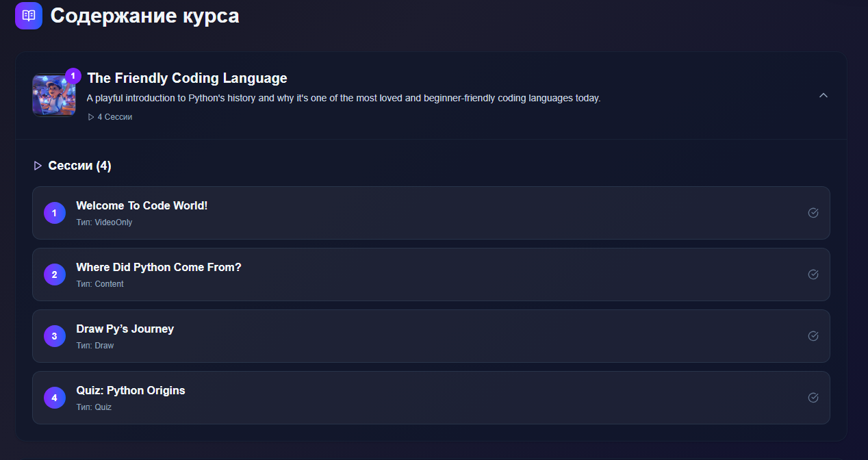Open the Welcome To Code World! session
This screenshot has height=460, width=868.
point(142,205)
